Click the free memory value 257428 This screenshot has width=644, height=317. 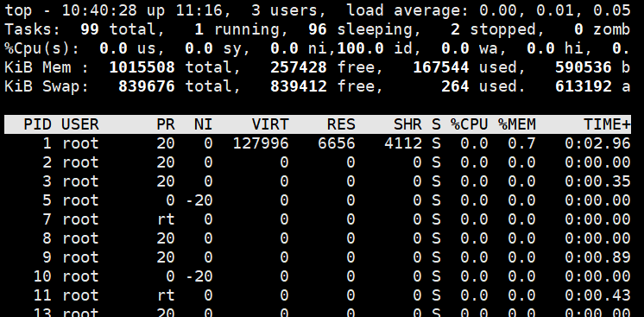299,67
